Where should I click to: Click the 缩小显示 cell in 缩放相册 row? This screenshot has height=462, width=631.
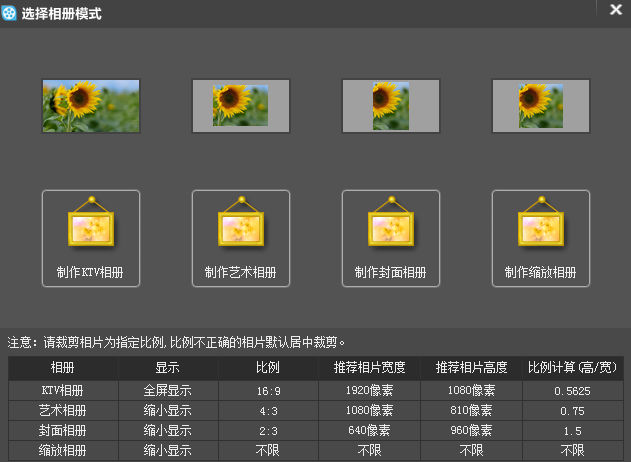(x=168, y=450)
